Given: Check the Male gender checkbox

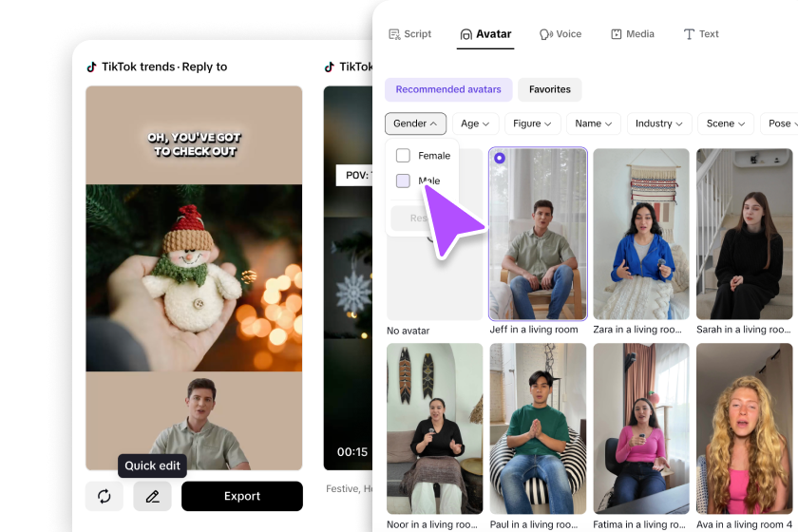Looking at the screenshot, I should pos(403,180).
